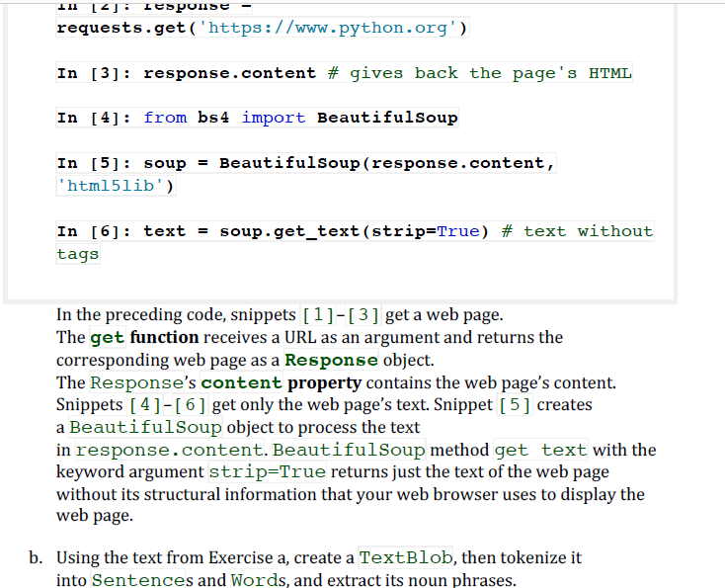Image resolution: width=725 pixels, height=588 pixels.
Task: Click the '[3]' snippet reference in paragraph
Action: [x=363, y=315]
